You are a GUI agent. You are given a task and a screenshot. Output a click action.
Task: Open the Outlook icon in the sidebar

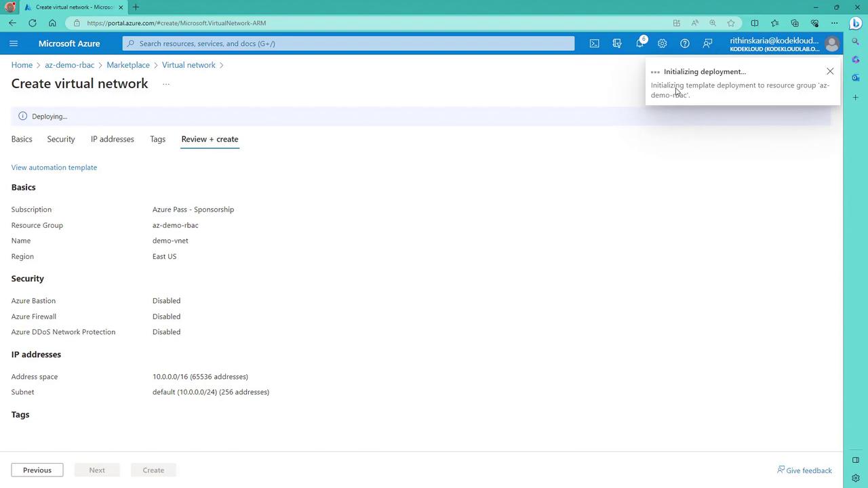click(856, 78)
